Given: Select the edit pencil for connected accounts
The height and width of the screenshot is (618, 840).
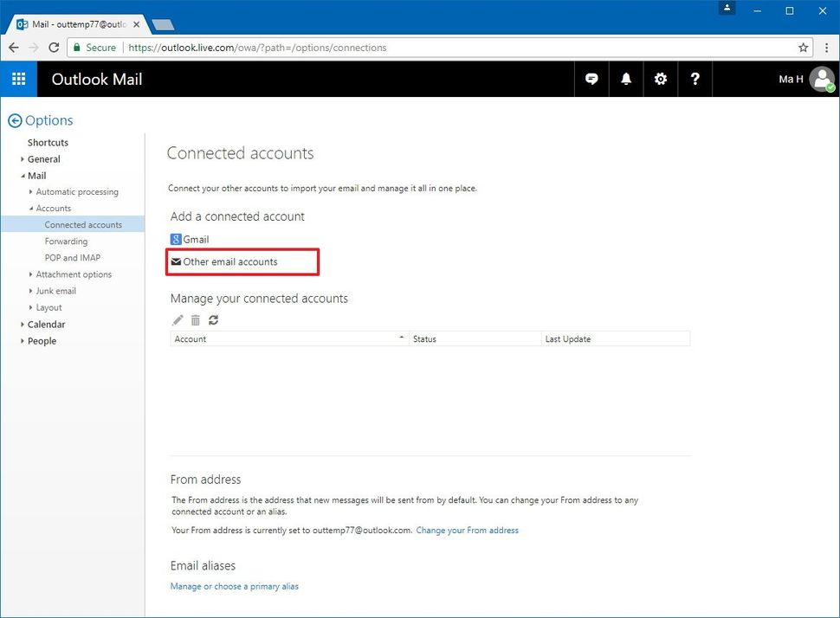Looking at the screenshot, I should coord(177,319).
